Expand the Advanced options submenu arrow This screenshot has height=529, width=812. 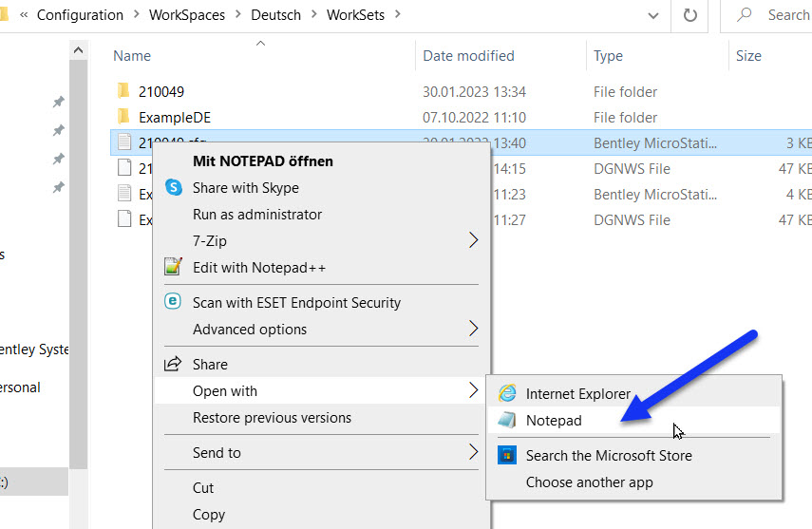tap(473, 330)
